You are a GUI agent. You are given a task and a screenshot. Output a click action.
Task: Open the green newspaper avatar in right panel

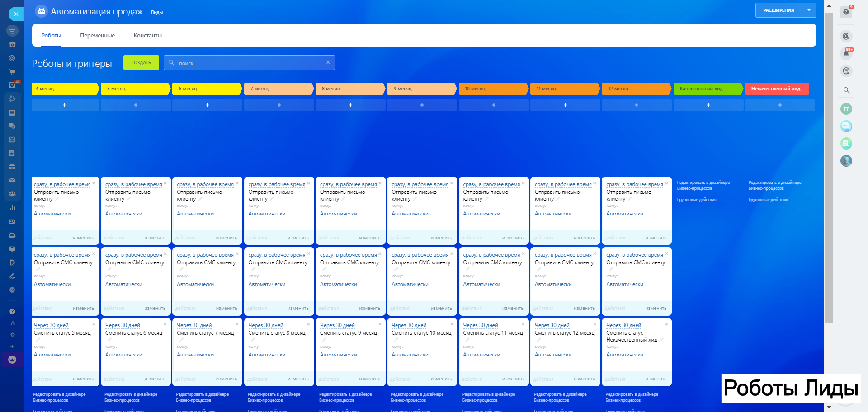point(846,144)
